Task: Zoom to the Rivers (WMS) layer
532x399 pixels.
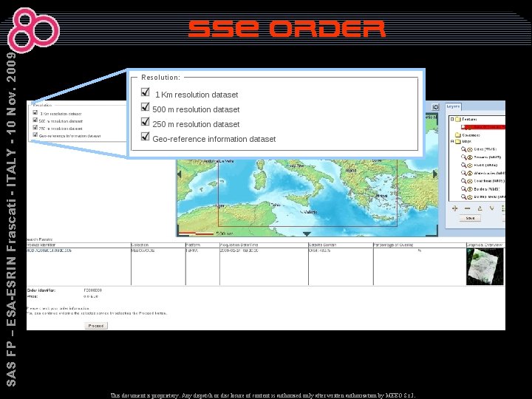Action: (463, 165)
